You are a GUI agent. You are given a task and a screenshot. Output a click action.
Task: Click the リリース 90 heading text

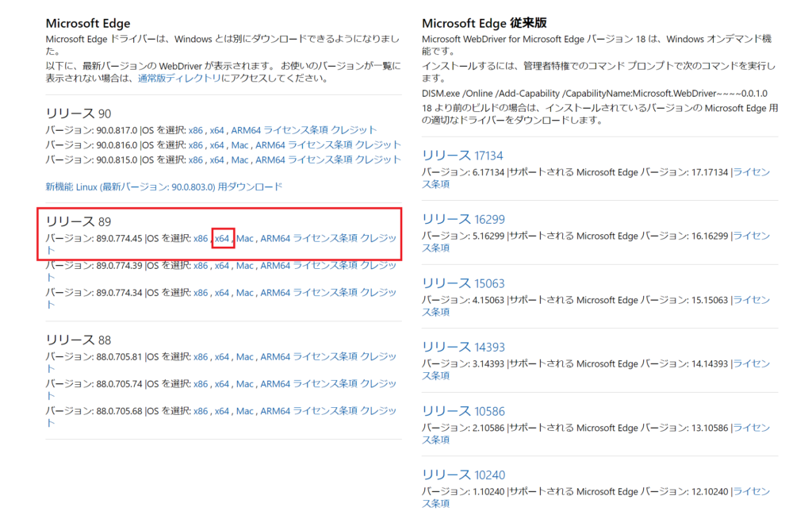click(x=79, y=113)
